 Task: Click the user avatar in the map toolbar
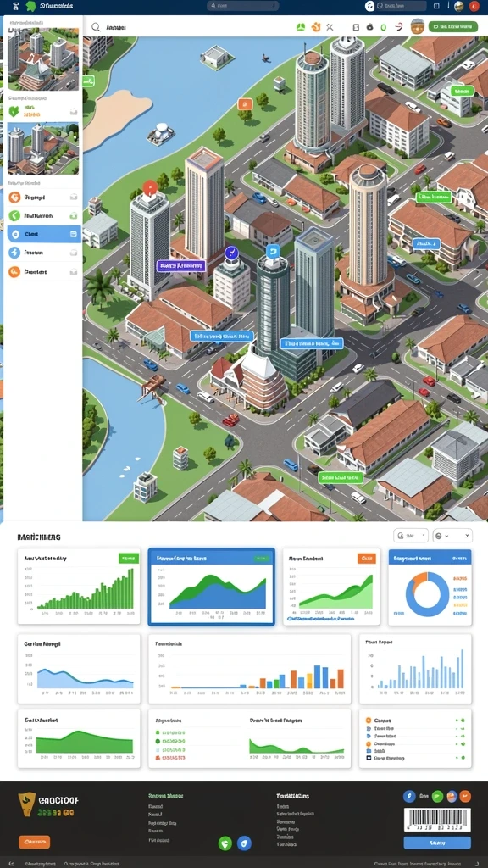(418, 26)
